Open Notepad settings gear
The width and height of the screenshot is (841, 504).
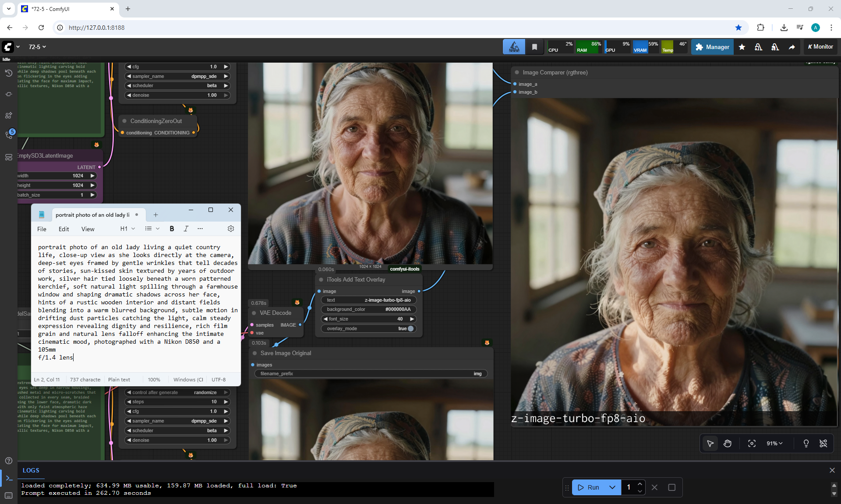231,229
